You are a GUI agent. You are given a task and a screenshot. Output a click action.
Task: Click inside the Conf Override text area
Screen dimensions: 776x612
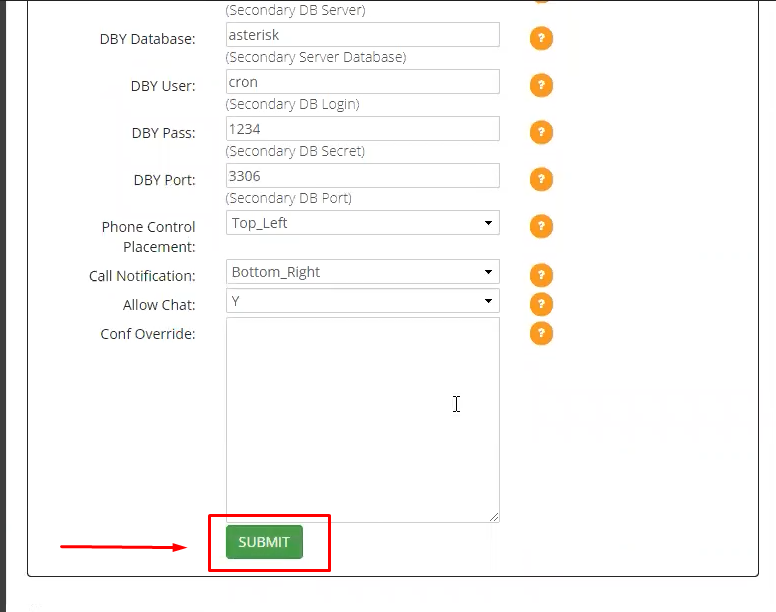pos(362,420)
